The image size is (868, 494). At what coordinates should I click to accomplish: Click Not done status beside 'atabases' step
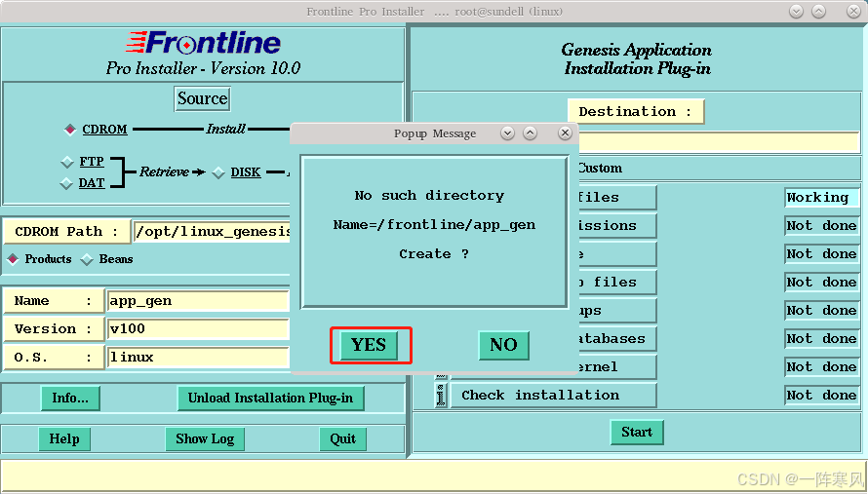pyautogui.click(x=821, y=338)
